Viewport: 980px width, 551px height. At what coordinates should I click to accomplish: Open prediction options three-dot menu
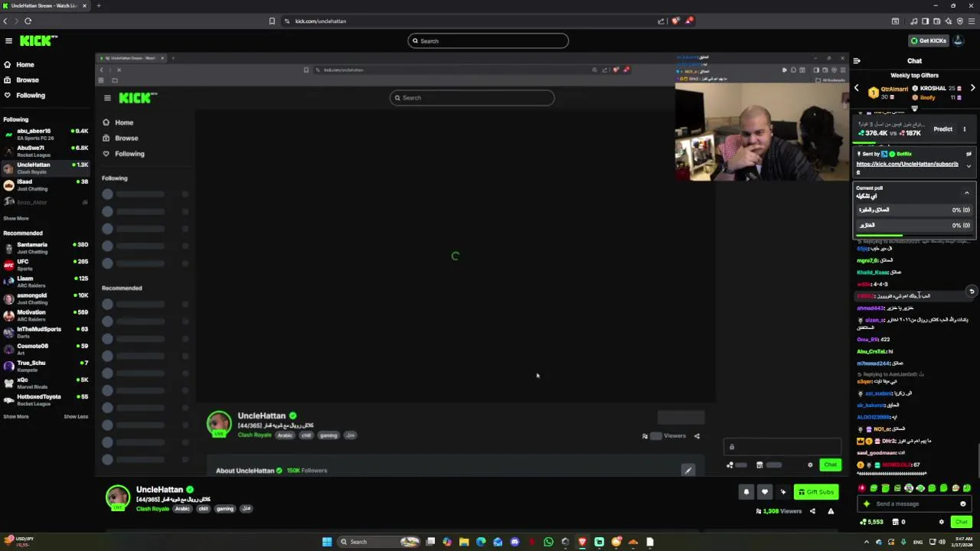point(965,129)
